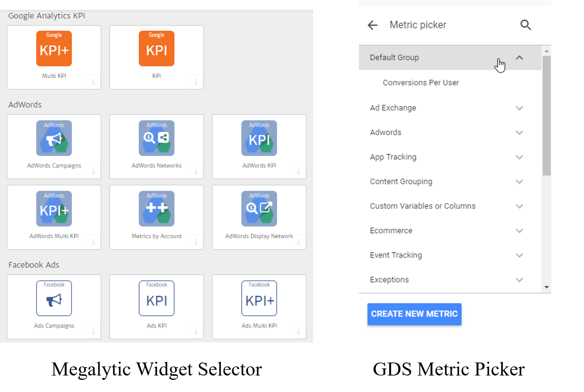Pick the Facebook Ads Multi KPI icon
This screenshot has height=392, width=584.
tap(259, 298)
